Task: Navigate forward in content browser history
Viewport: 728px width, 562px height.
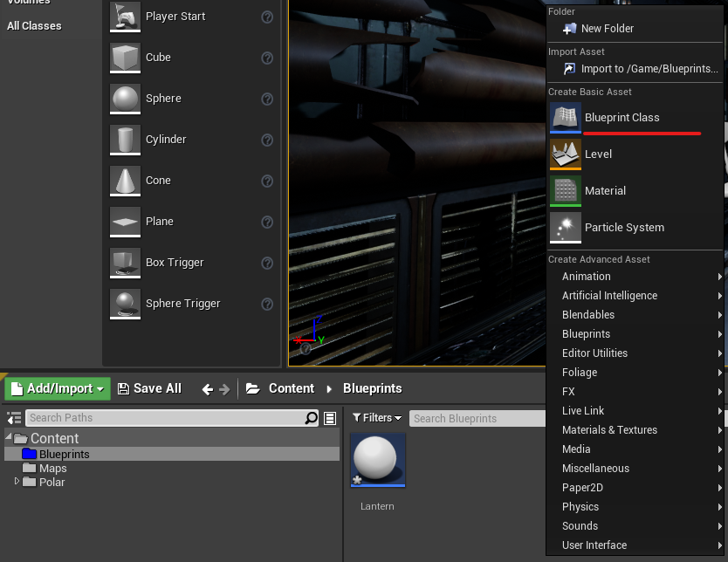Action: point(224,389)
